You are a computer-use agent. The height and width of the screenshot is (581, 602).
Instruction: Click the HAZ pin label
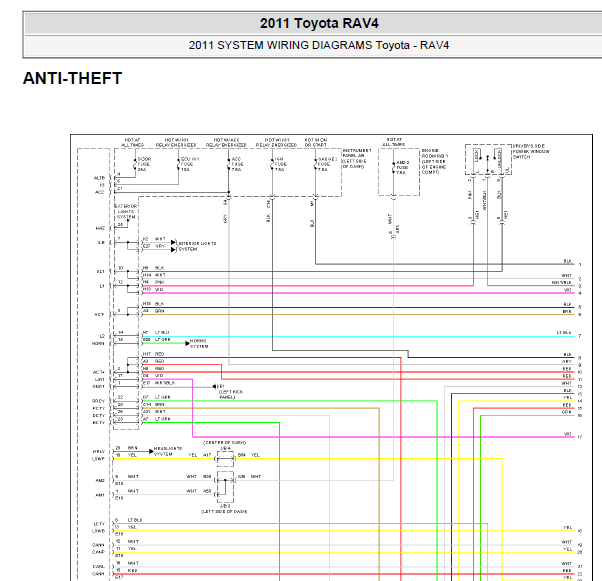click(100, 228)
